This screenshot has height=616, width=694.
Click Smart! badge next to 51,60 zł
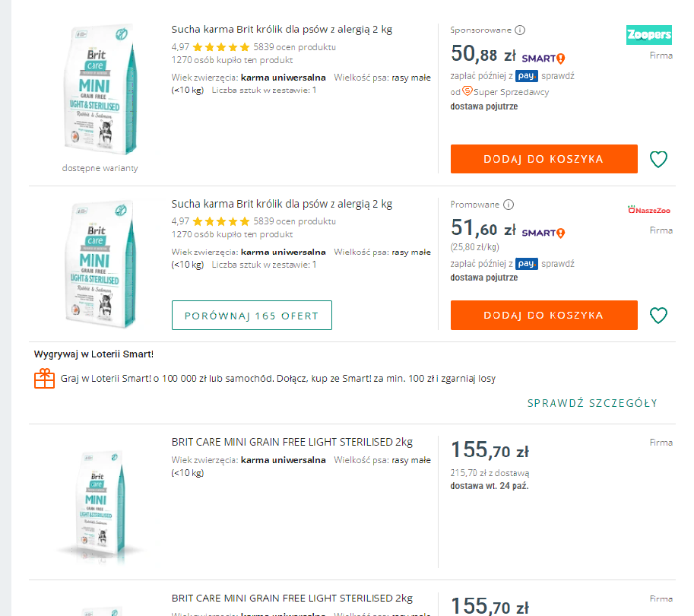pos(543,232)
